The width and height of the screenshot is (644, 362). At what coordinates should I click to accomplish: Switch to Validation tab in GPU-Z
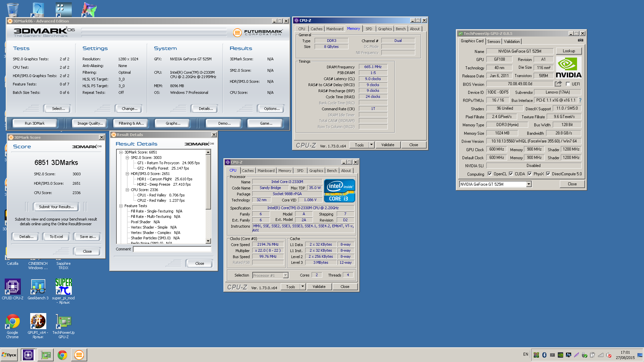pyautogui.click(x=512, y=42)
